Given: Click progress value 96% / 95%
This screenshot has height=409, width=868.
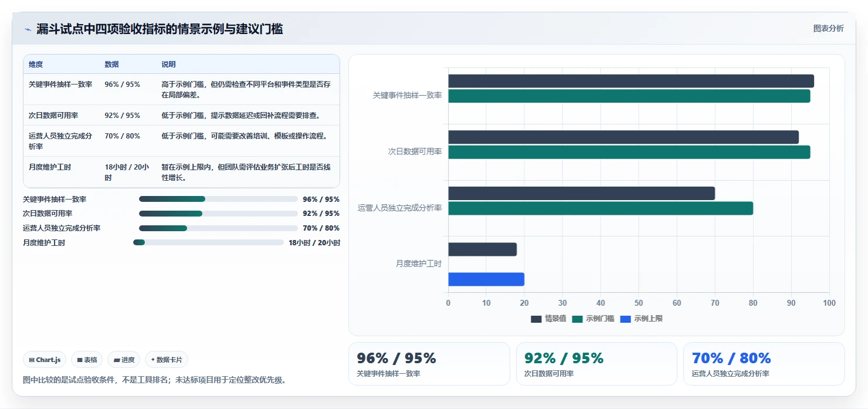Looking at the screenshot, I should coord(321,200).
